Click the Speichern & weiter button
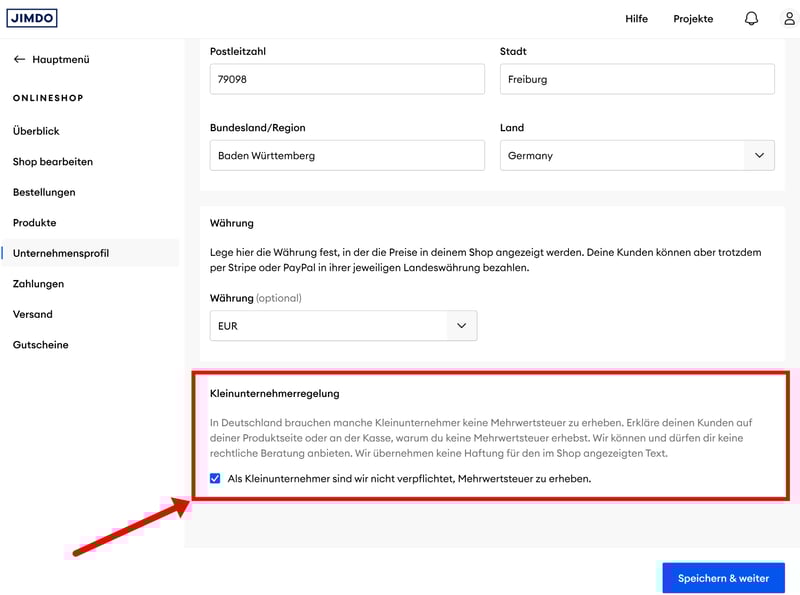This screenshot has height=595, width=800. click(x=723, y=578)
